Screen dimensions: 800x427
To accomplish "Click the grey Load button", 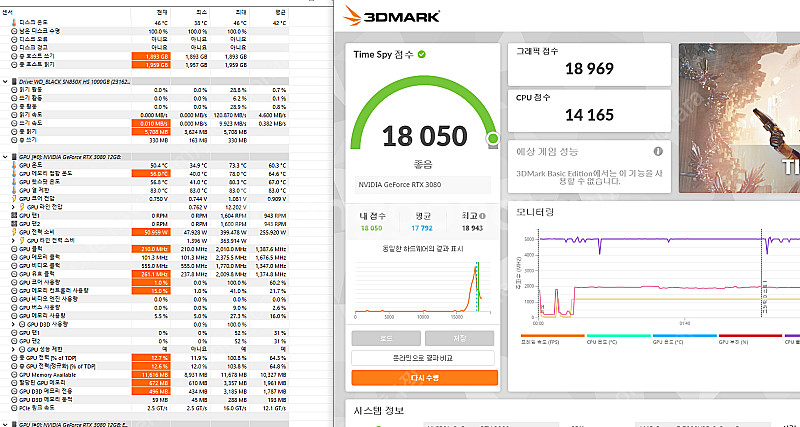I will (x=386, y=338).
